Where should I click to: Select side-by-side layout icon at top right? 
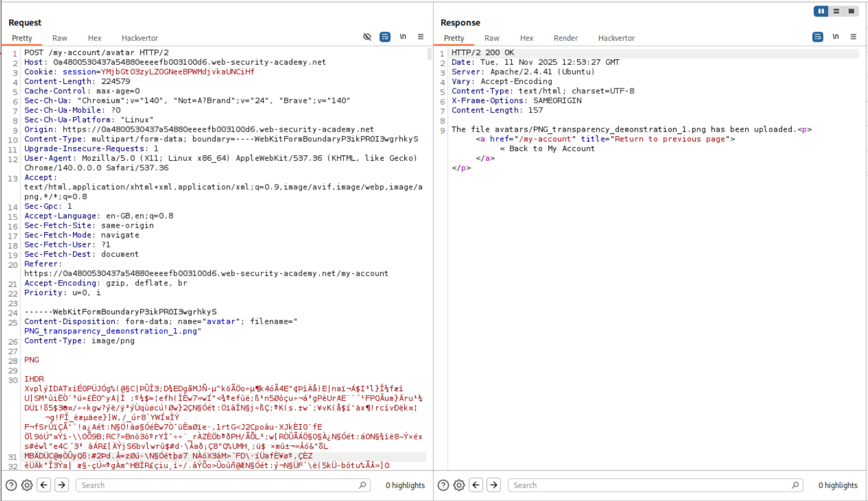click(821, 11)
